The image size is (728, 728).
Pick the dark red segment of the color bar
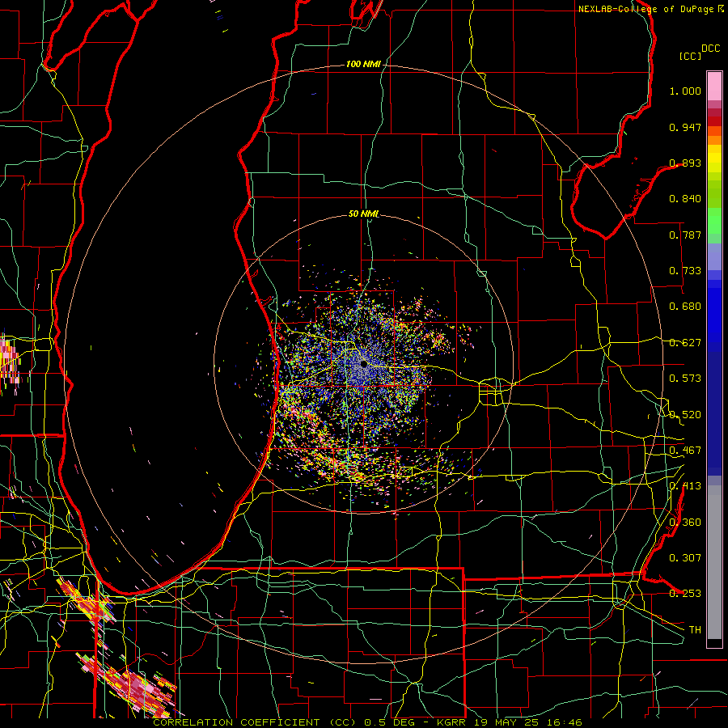point(714,121)
